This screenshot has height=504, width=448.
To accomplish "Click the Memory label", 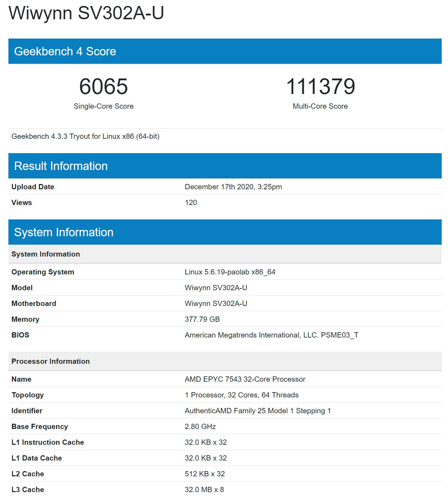I will click(26, 319).
